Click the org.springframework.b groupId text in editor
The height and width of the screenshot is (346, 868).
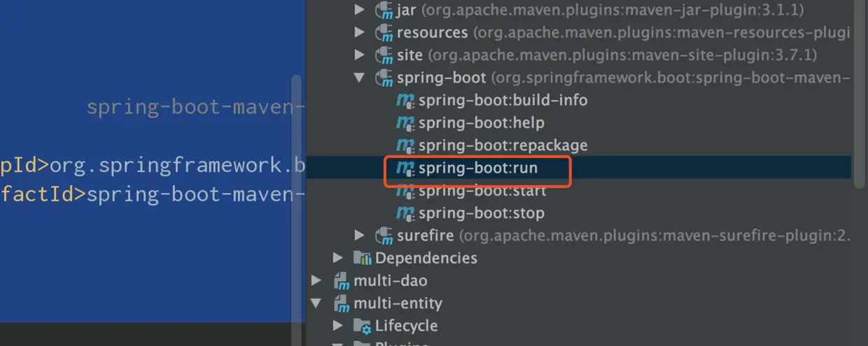click(177, 166)
